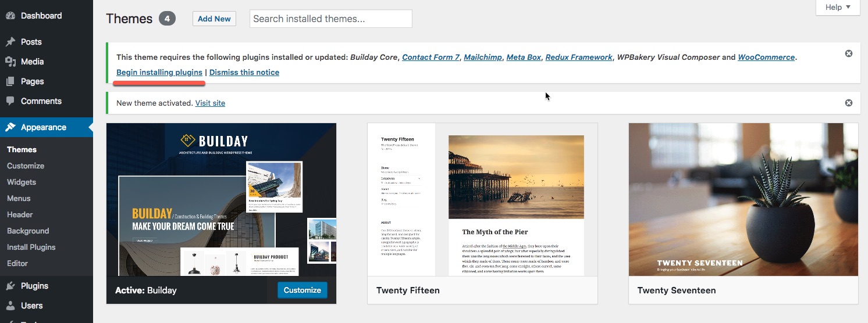This screenshot has width=868, height=323.
Task: Click the Search installed themes field
Action: coord(331,19)
